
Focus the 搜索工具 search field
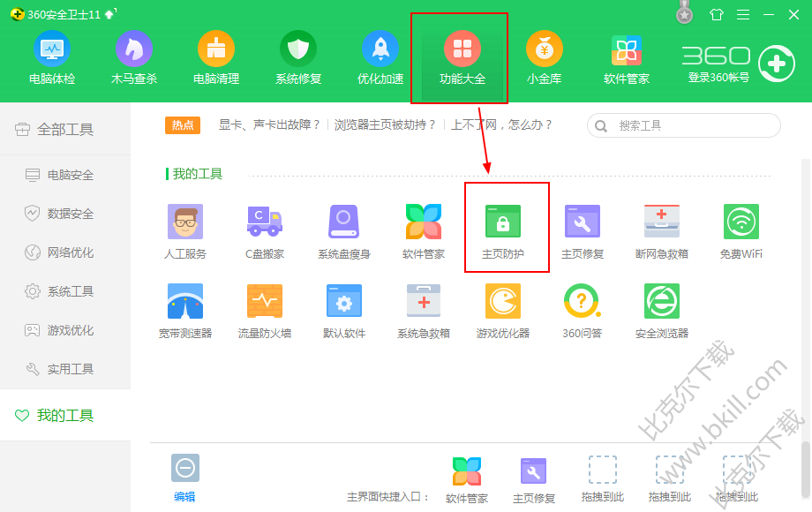pos(683,125)
